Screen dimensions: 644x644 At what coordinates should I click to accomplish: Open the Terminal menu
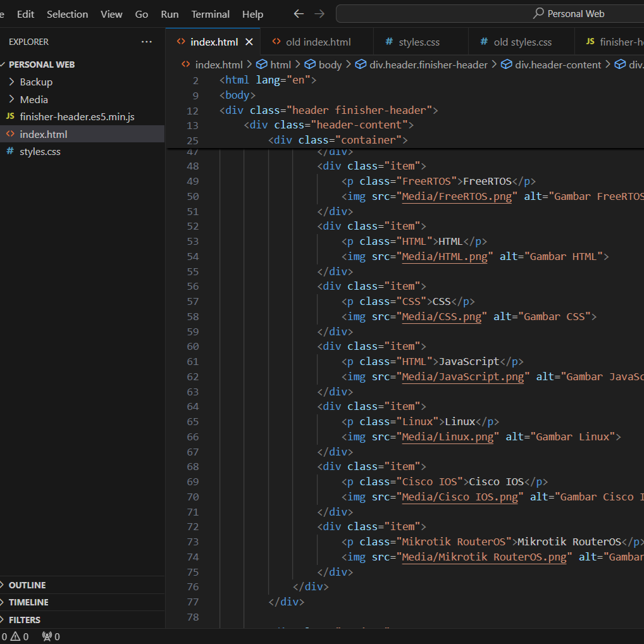tap(211, 14)
